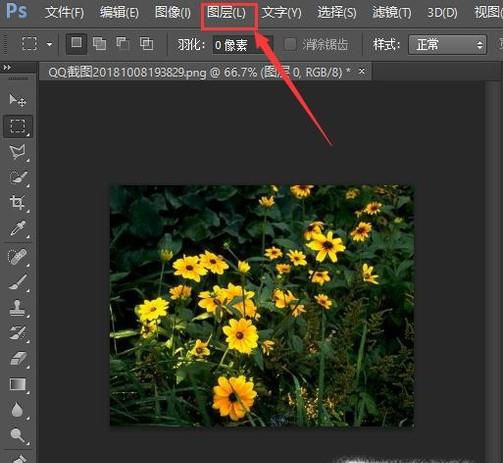Image resolution: width=503 pixels, height=463 pixels.
Task: Open the 图层(L) menu
Action: click(x=226, y=13)
